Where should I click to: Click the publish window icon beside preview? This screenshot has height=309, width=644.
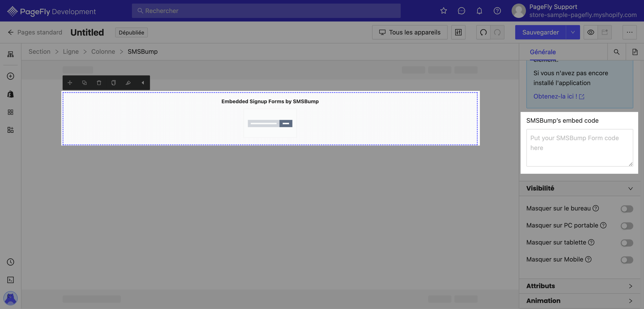click(604, 32)
